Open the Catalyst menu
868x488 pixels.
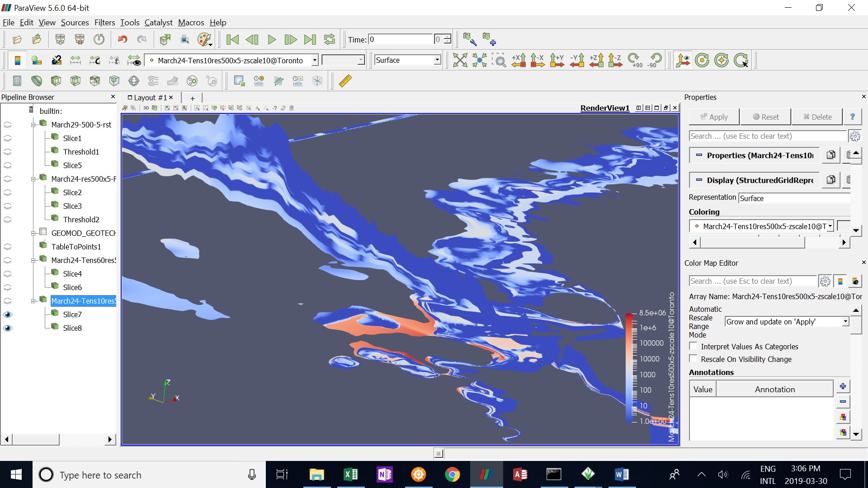pos(158,23)
